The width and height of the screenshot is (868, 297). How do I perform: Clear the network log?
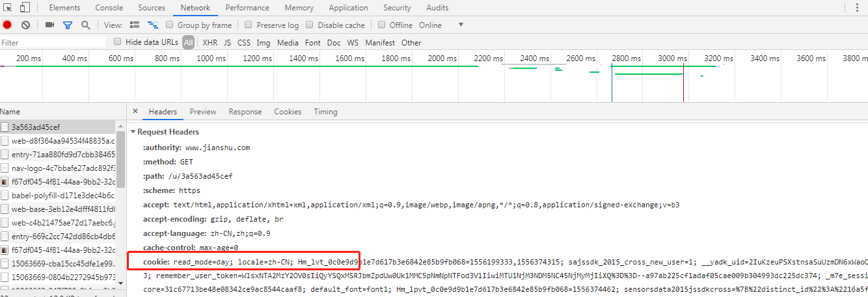click(x=25, y=25)
